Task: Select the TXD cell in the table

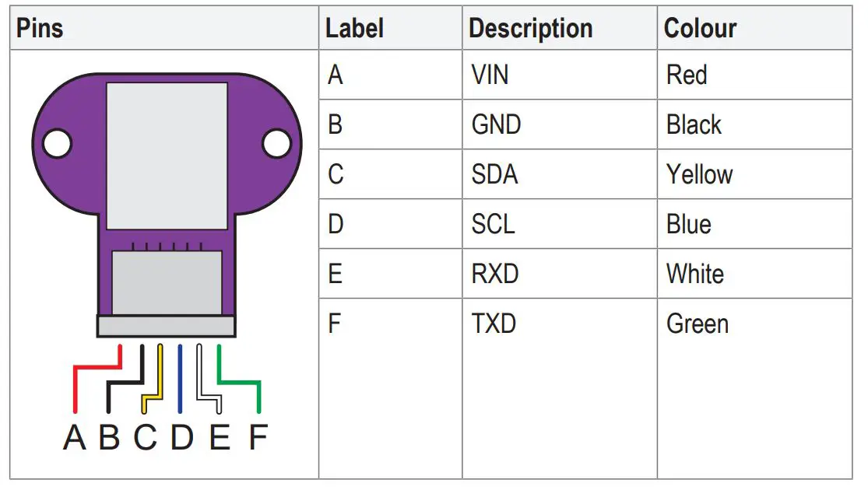Action: (x=494, y=324)
